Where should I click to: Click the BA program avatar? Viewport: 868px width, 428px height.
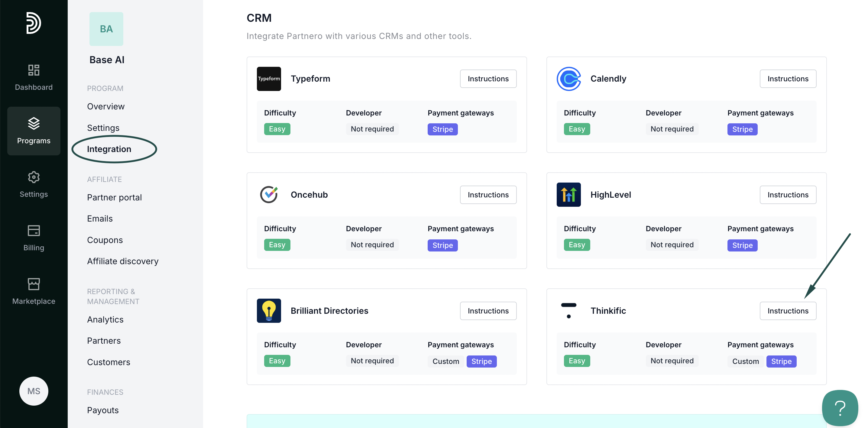pyautogui.click(x=106, y=29)
